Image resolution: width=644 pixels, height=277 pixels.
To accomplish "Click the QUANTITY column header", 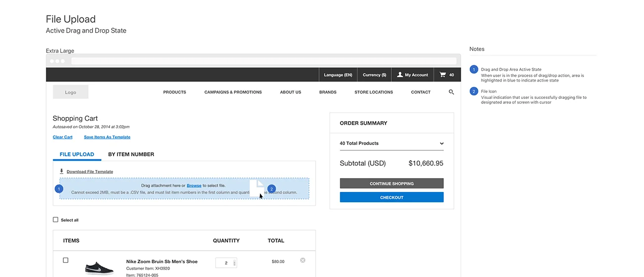I will click(x=226, y=240).
